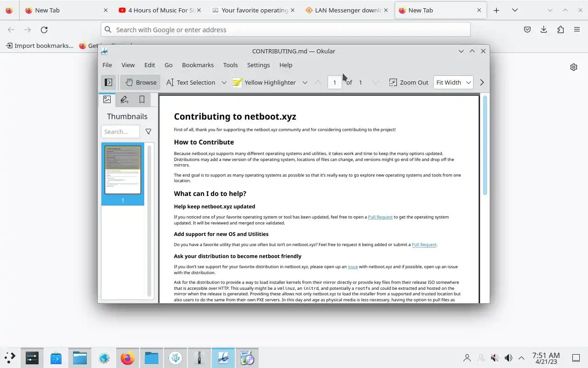Image resolution: width=588 pixels, height=368 pixels.
Task: Open Firefox from the taskbar
Action: point(128,357)
